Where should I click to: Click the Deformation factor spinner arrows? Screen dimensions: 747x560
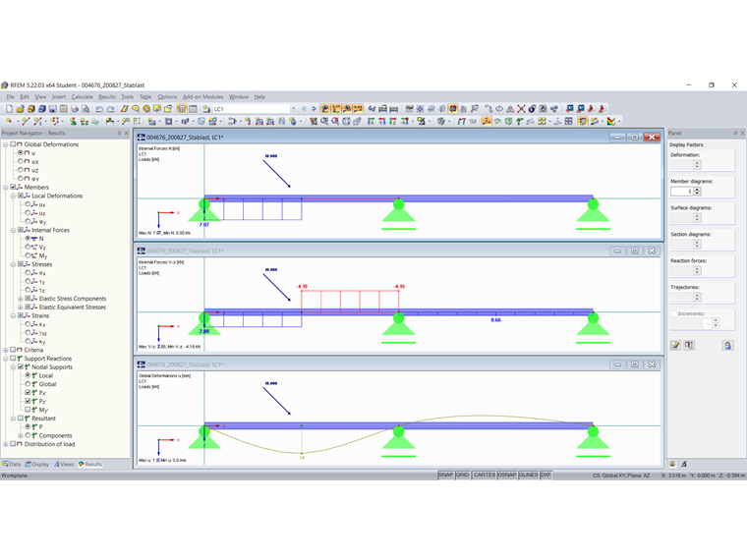tap(698, 165)
